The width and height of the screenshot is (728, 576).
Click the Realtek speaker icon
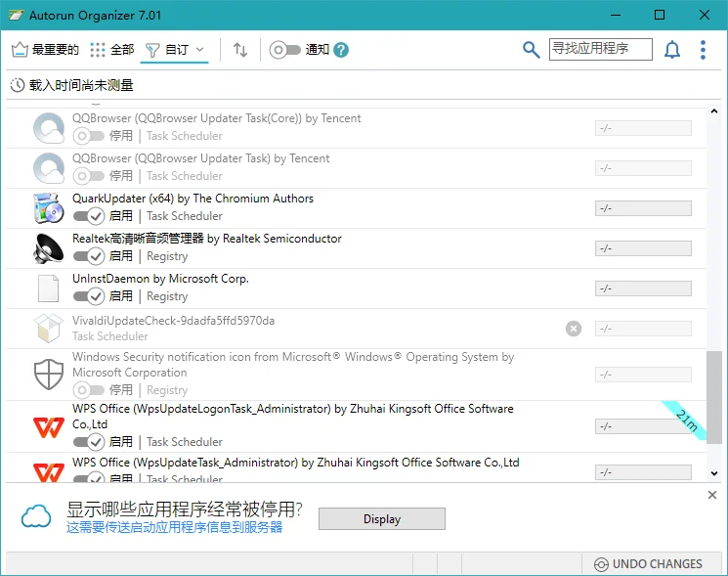point(49,247)
